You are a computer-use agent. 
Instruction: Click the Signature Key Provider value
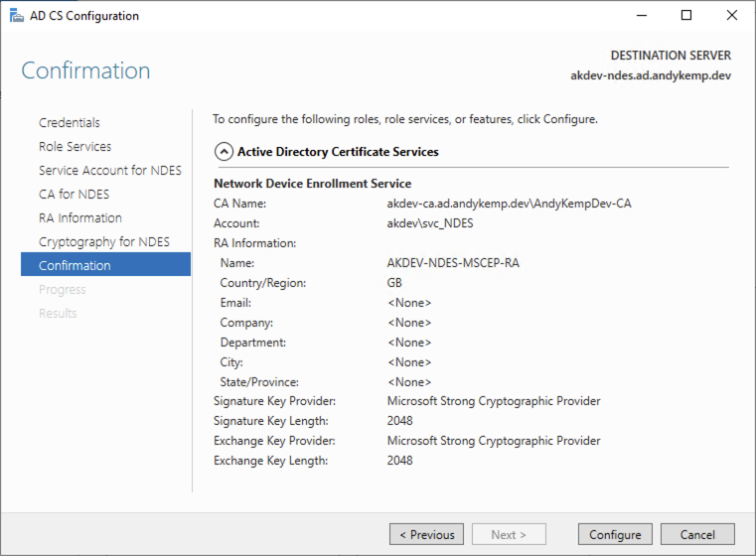coord(494,401)
